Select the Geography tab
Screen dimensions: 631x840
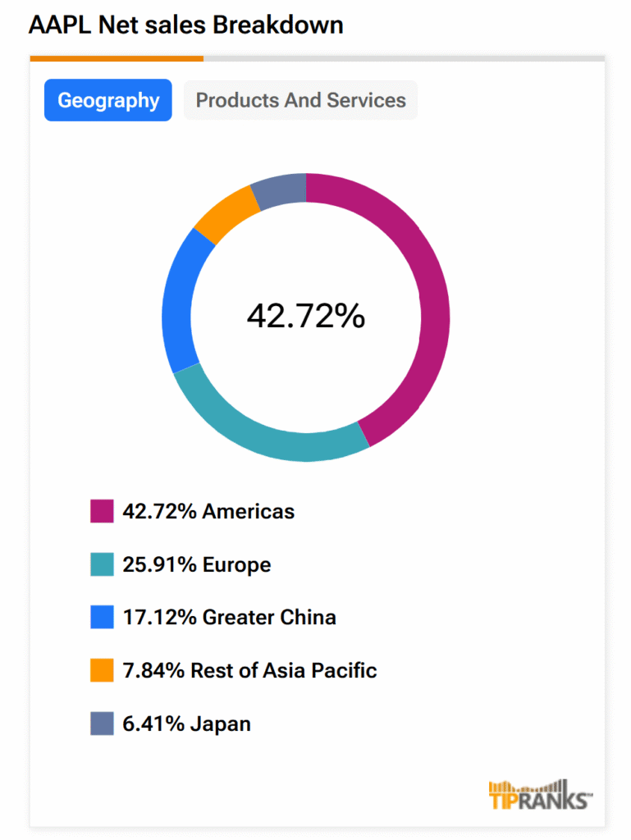[x=108, y=100]
